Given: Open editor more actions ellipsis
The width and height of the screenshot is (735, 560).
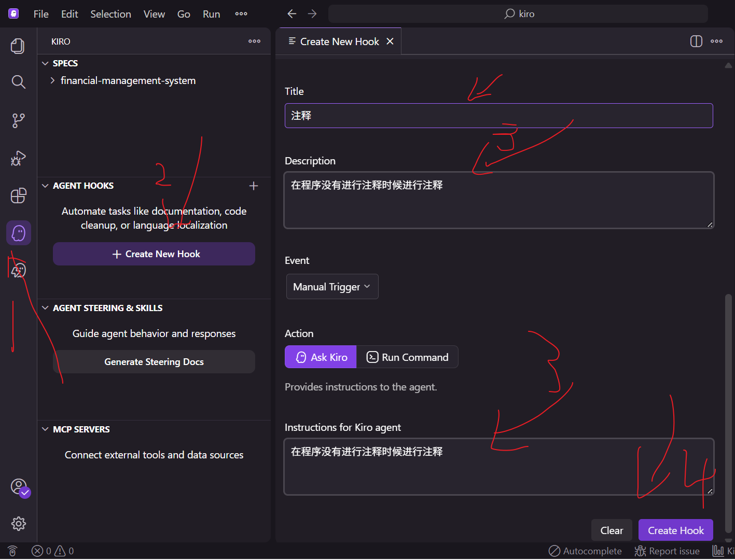Looking at the screenshot, I should (x=717, y=41).
